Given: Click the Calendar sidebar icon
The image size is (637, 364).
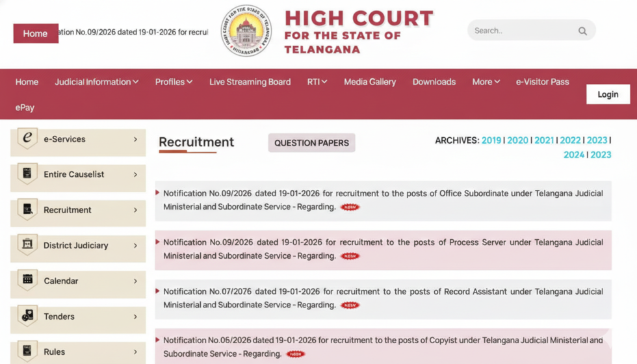Looking at the screenshot, I should pyautogui.click(x=27, y=280).
